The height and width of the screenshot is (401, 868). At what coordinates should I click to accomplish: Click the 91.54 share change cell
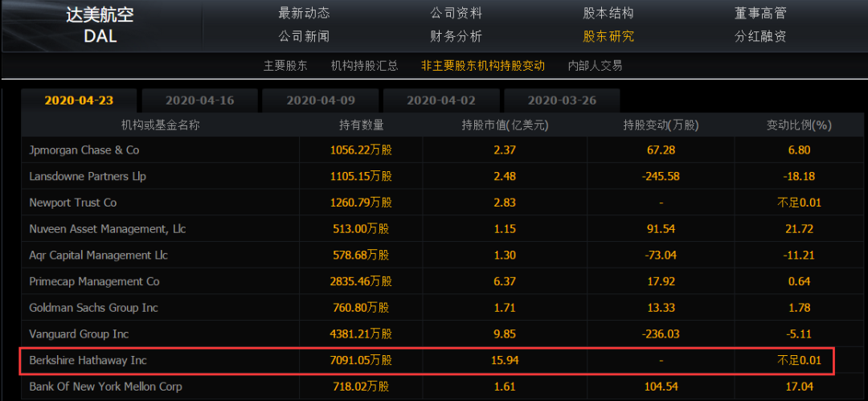pos(661,229)
